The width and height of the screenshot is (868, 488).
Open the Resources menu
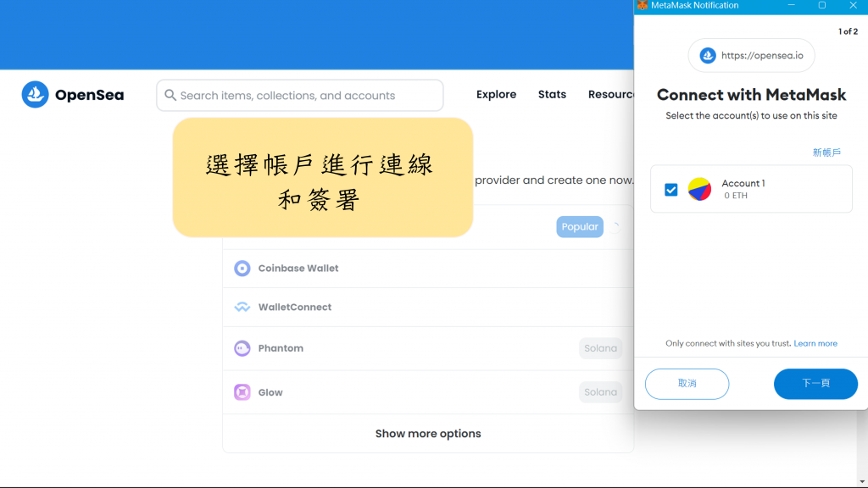610,95
